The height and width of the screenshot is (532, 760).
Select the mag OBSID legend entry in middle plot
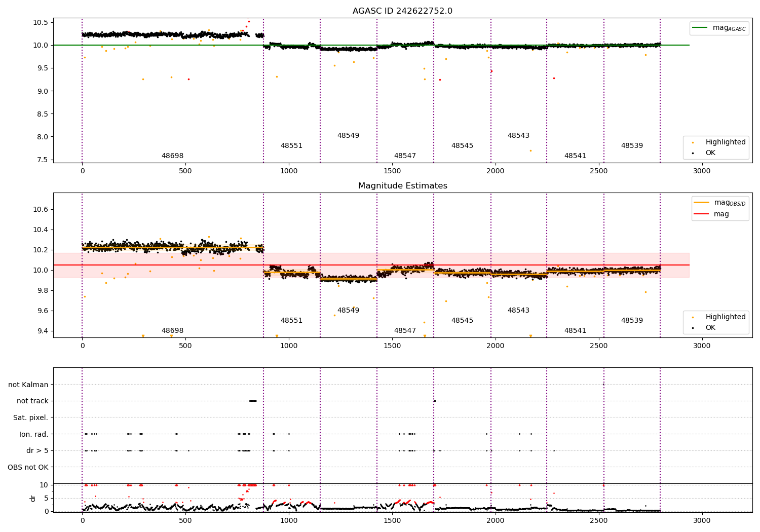[719, 203]
